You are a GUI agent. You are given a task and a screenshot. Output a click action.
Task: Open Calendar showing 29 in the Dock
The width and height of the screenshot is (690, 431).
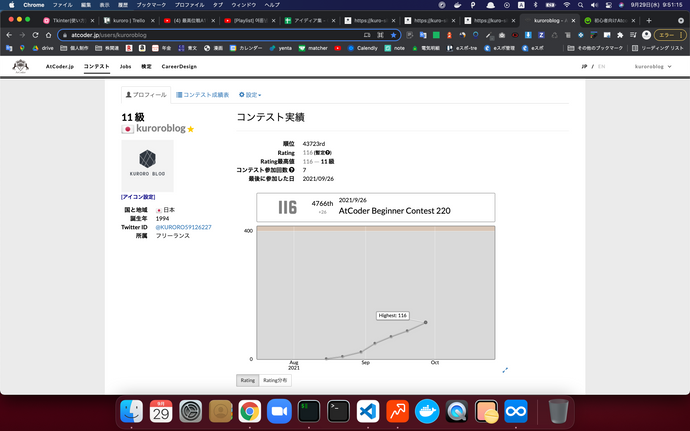pyautogui.click(x=161, y=412)
